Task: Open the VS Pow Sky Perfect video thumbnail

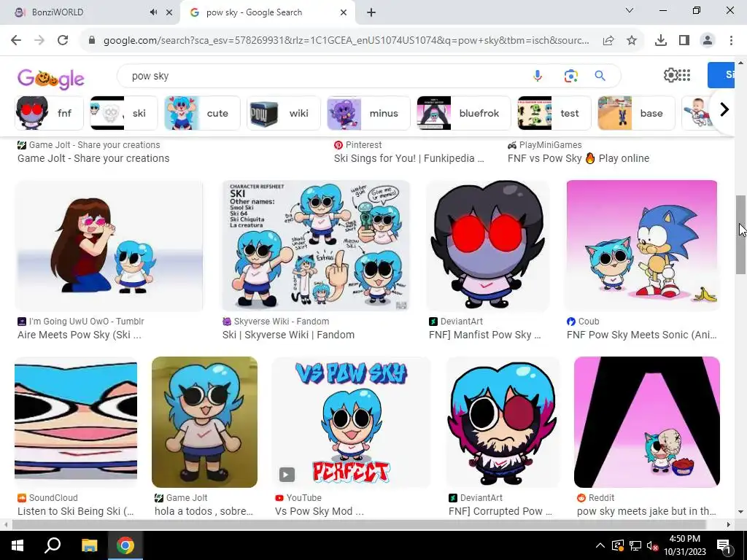Action: 351,422
